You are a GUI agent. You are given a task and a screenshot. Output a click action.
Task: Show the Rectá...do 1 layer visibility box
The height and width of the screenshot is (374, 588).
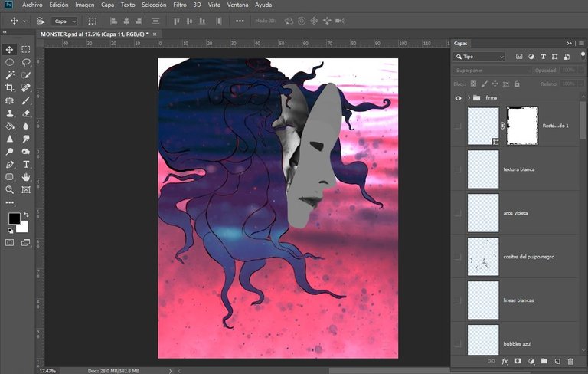[458, 126]
